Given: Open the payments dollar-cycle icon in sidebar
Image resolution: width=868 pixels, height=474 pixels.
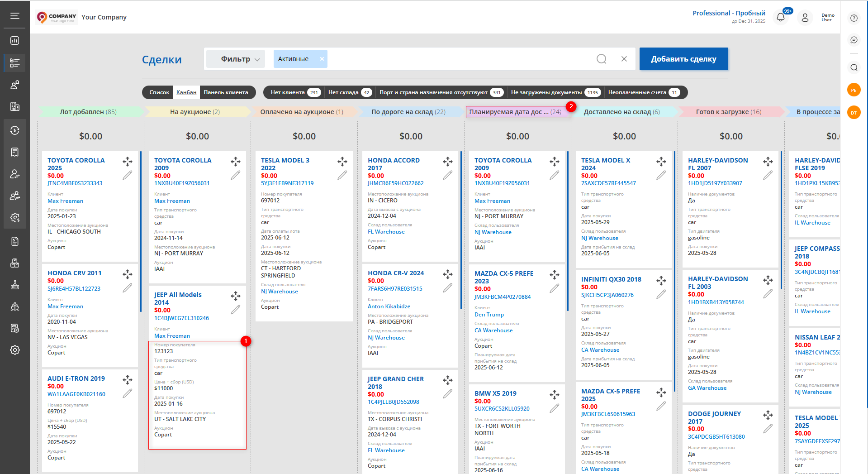Looking at the screenshot, I should [x=15, y=130].
